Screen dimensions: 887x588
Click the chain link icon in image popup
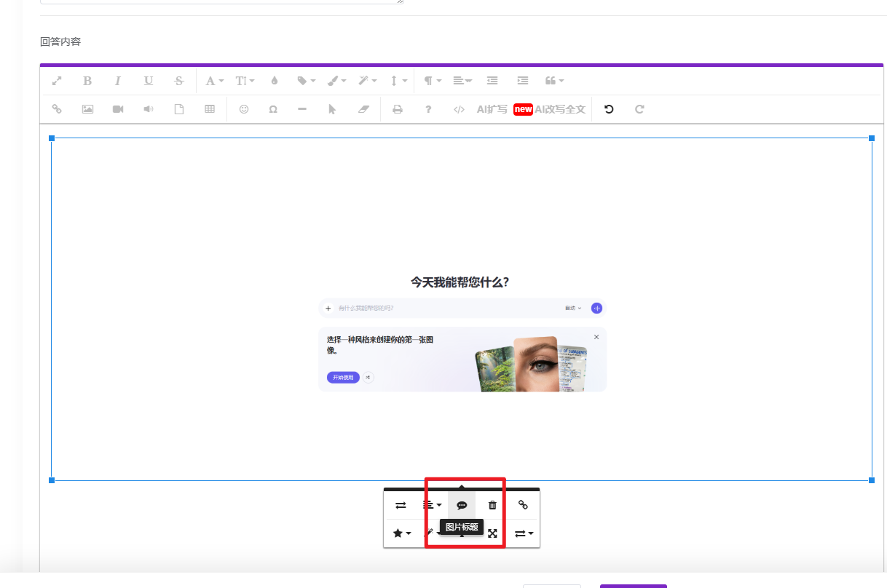tap(523, 505)
